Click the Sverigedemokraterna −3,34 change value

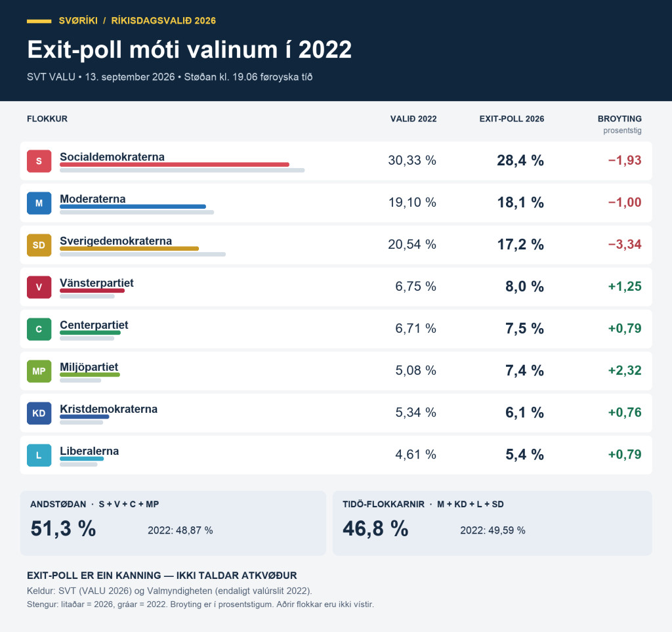[x=625, y=244]
